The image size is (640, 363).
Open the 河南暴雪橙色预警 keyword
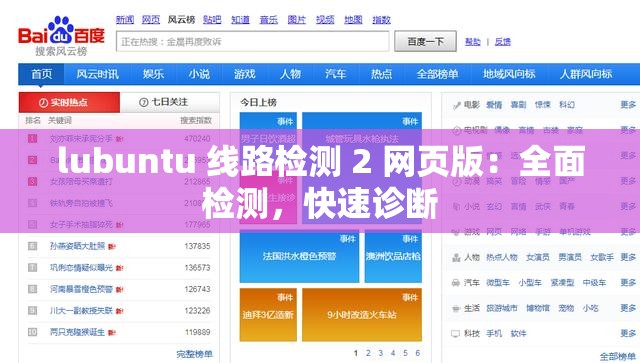click(x=81, y=290)
